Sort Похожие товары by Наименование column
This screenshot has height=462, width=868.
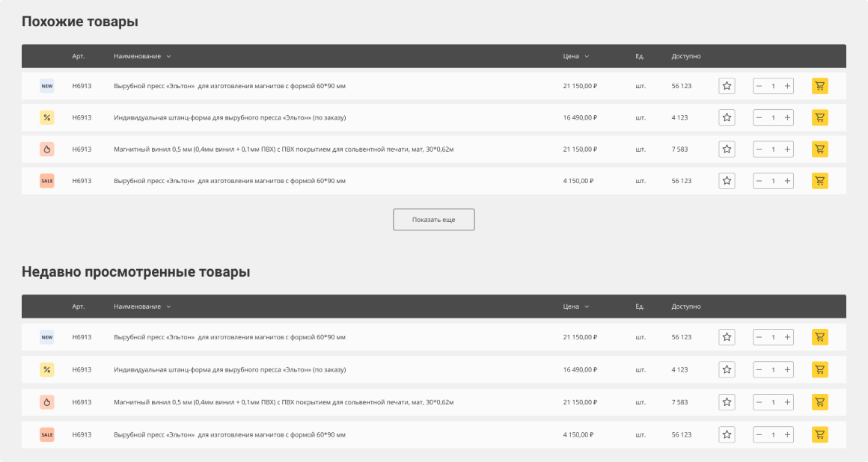pos(142,56)
